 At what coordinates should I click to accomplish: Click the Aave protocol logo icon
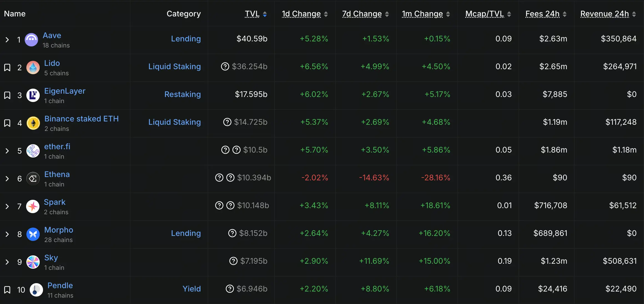[31, 40]
